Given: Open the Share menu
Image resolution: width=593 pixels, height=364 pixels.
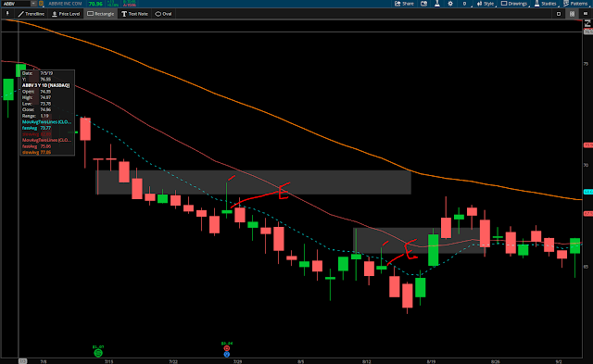Looking at the screenshot, I should pos(404,4).
